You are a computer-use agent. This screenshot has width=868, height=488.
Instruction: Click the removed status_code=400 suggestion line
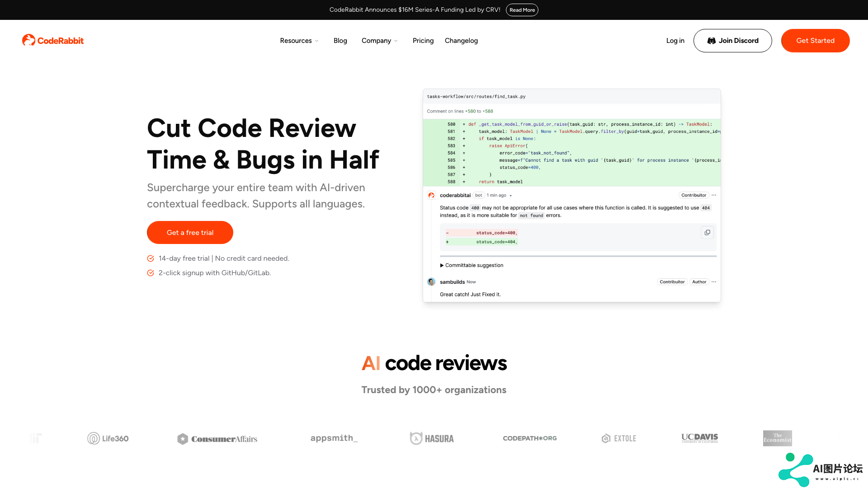pos(481,233)
